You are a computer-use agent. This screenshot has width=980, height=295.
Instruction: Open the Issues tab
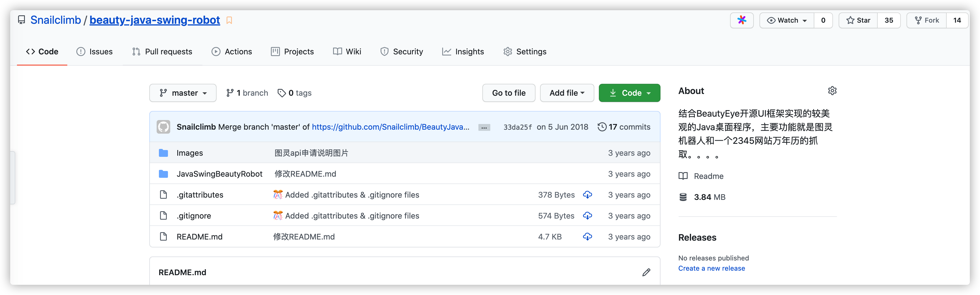pyautogui.click(x=94, y=52)
